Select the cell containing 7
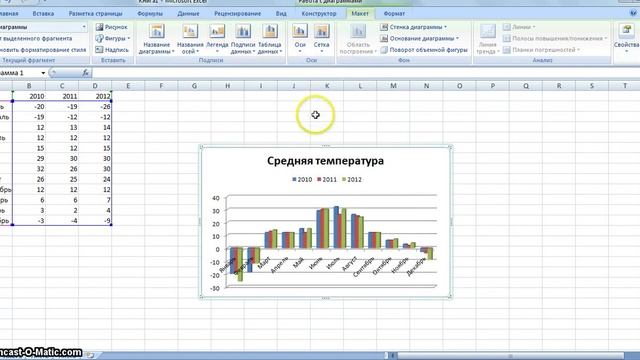 pos(95,200)
